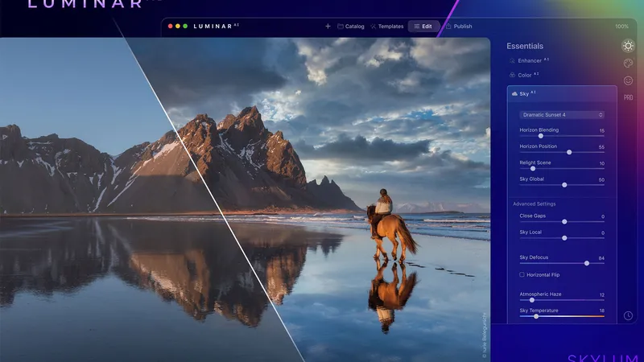Viewport: 644px width, 362px height.
Task: Switch to the Catalog tab
Action: pos(351,26)
